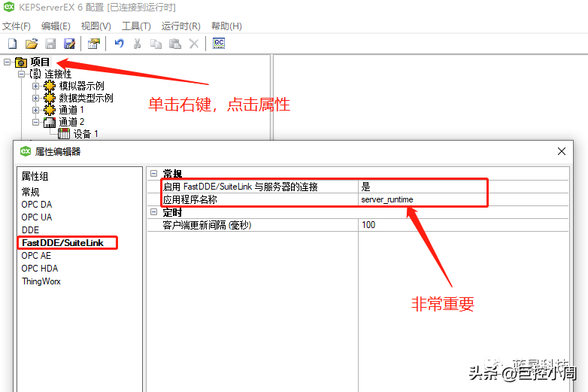Image resolution: width=588 pixels, height=392 pixels.
Task: Click the Undo arrow icon
Action: pos(119,44)
